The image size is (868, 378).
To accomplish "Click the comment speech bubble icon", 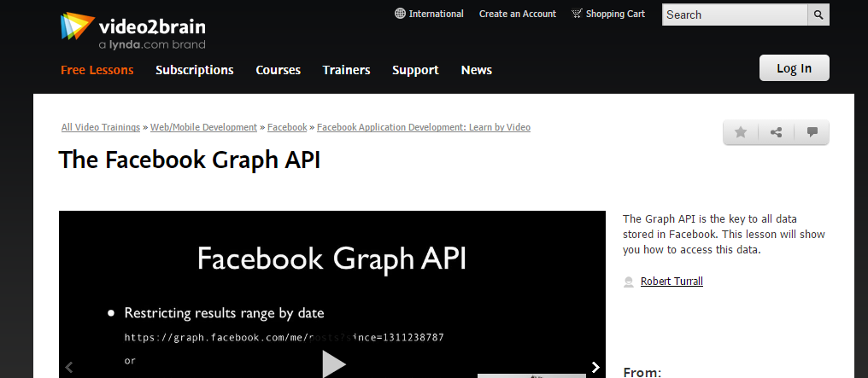I will click(812, 132).
